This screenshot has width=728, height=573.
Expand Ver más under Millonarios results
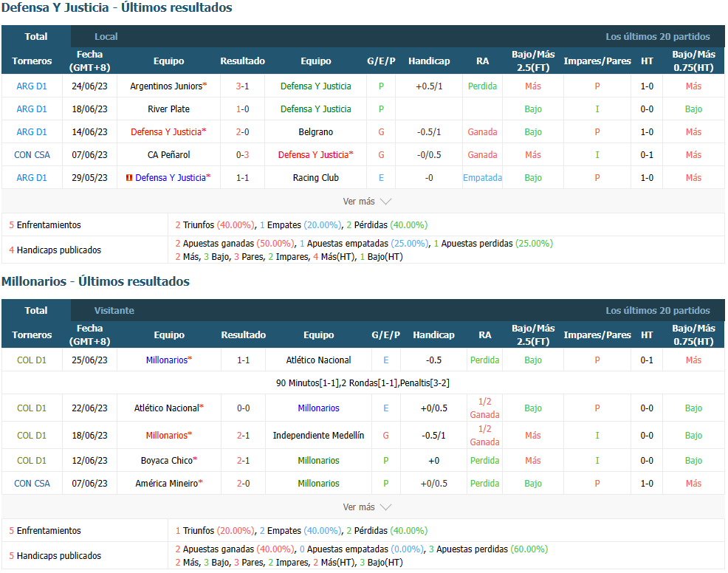[x=367, y=507]
